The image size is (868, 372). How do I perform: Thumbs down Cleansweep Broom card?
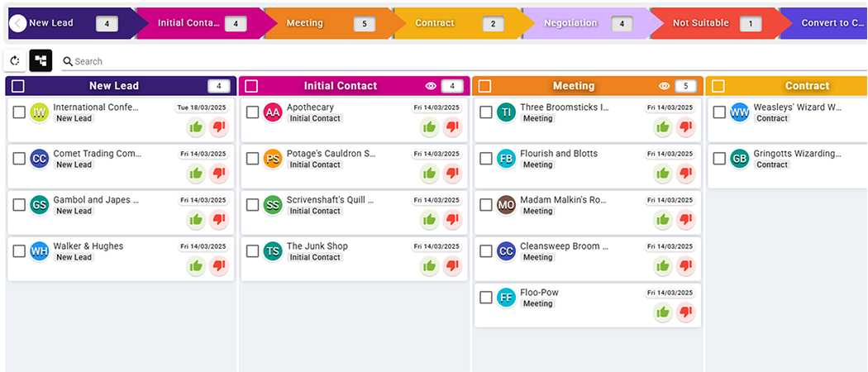point(686,266)
